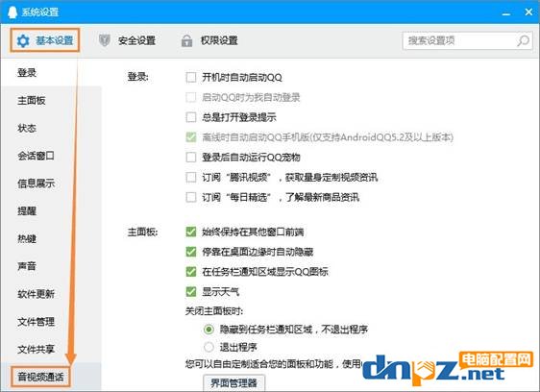Enable 登录后自动运行QQ宠物 checkbox
This screenshot has width=540, height=392.
pos(191,157)
